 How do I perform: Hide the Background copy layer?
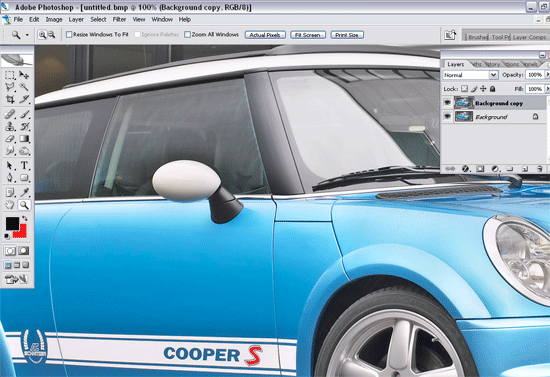click(447, 103)
